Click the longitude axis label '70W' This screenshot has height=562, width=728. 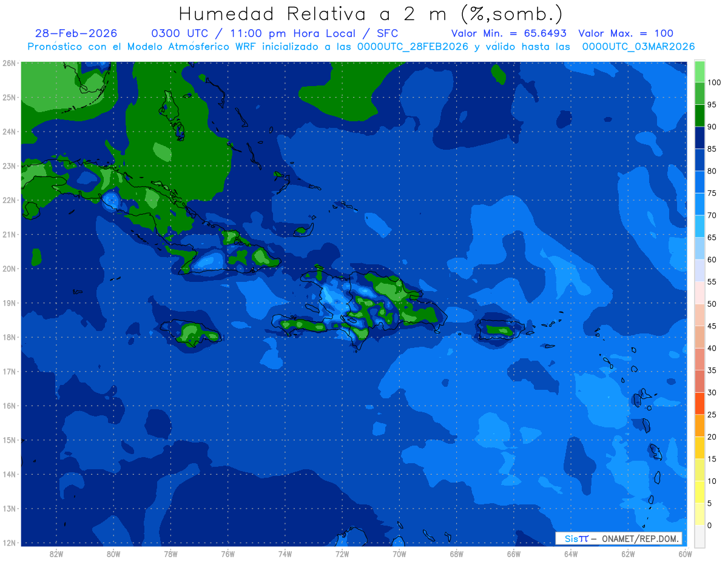click(x=399, y=554)
